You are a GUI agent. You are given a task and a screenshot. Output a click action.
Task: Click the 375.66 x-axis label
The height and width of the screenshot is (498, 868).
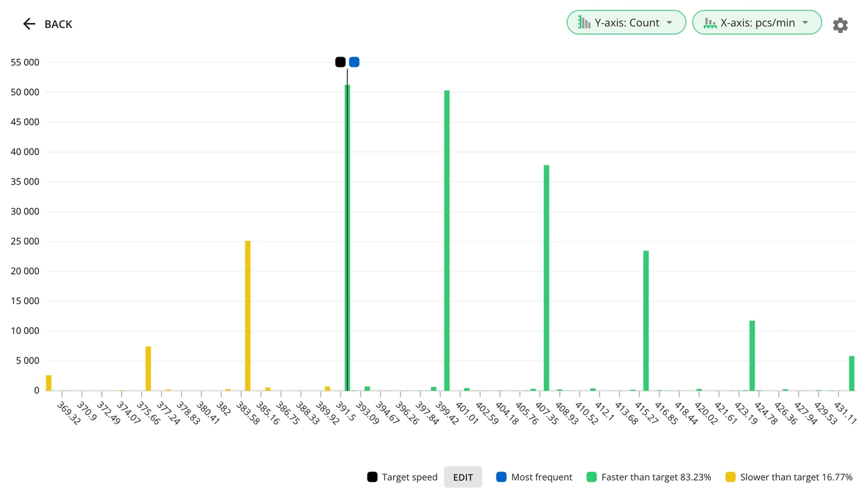[148, 413]
